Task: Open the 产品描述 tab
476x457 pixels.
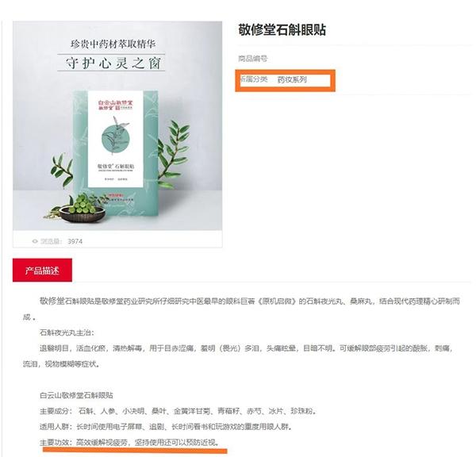Action: click(42, 270)
